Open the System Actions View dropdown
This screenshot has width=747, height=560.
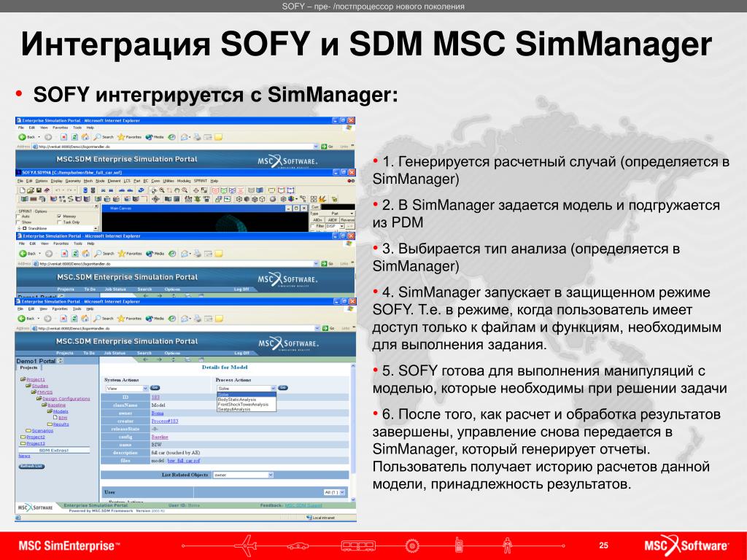click(x=126, y=389)
